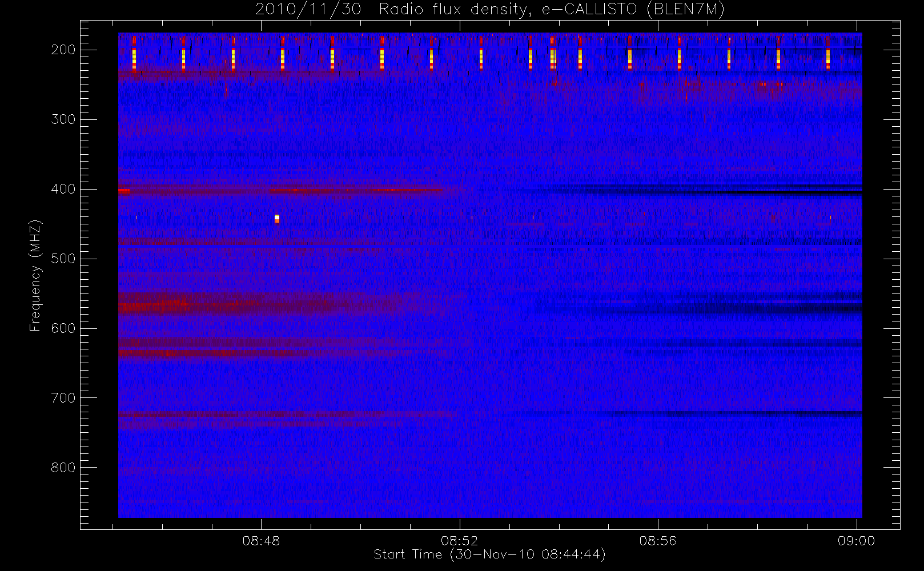Select the 500 frequency tick label
The width and height of the screenshot is (924, 571).
63,259
